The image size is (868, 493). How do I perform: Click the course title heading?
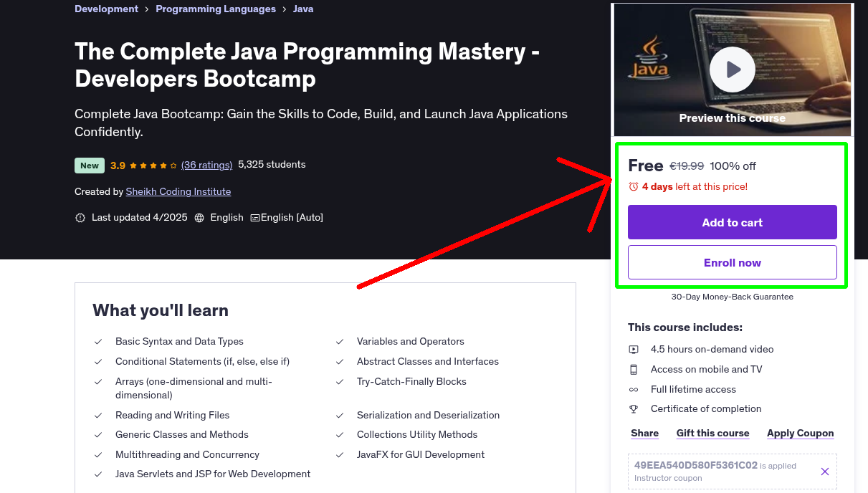[307, 64]
